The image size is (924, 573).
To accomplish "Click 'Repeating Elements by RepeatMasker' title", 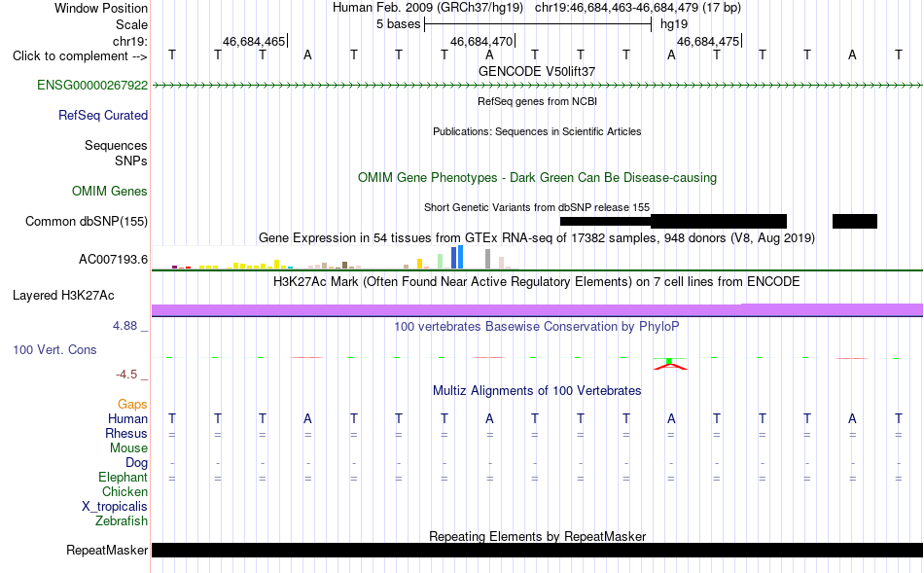I will (538, 536).
